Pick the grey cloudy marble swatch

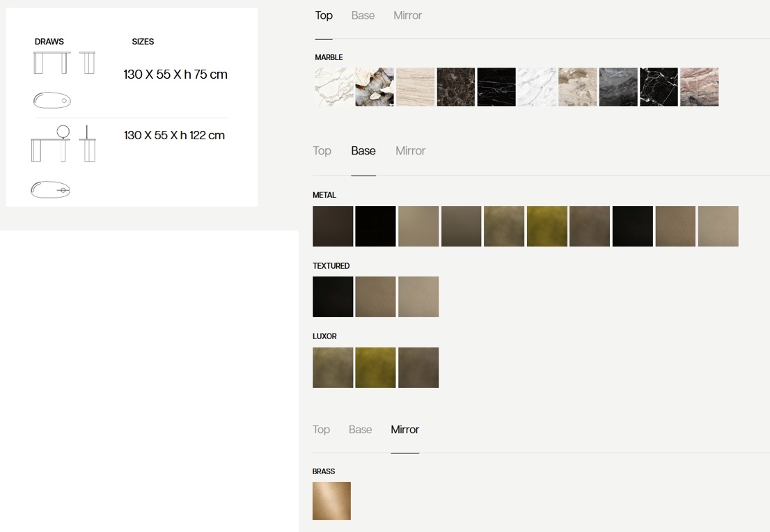[618, 87]
